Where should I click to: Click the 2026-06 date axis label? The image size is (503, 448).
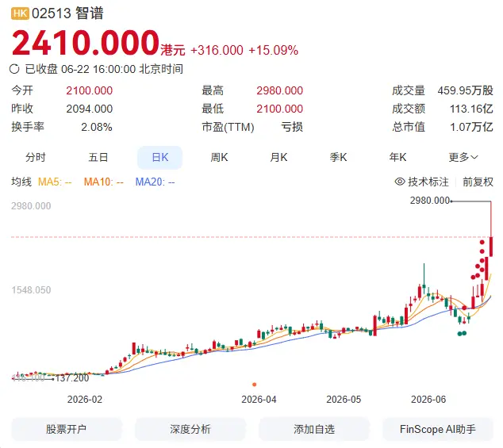point(428,400)
